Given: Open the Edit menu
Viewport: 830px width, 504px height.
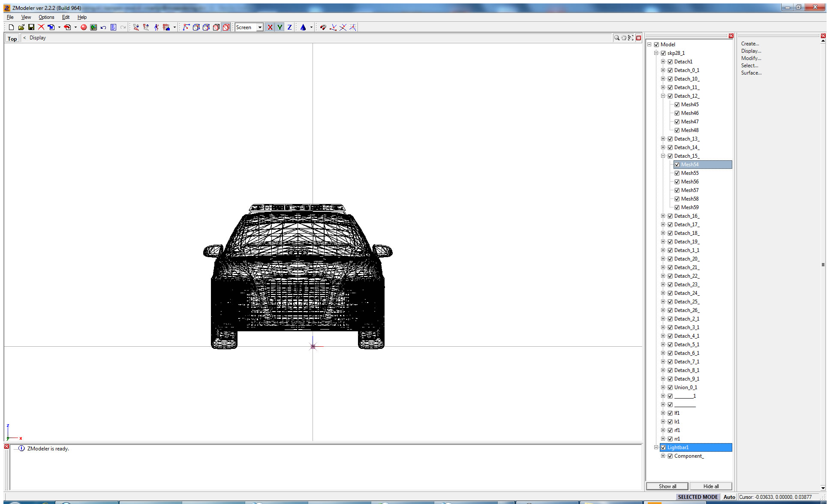Looking at the screenshot, I should 66,17.
